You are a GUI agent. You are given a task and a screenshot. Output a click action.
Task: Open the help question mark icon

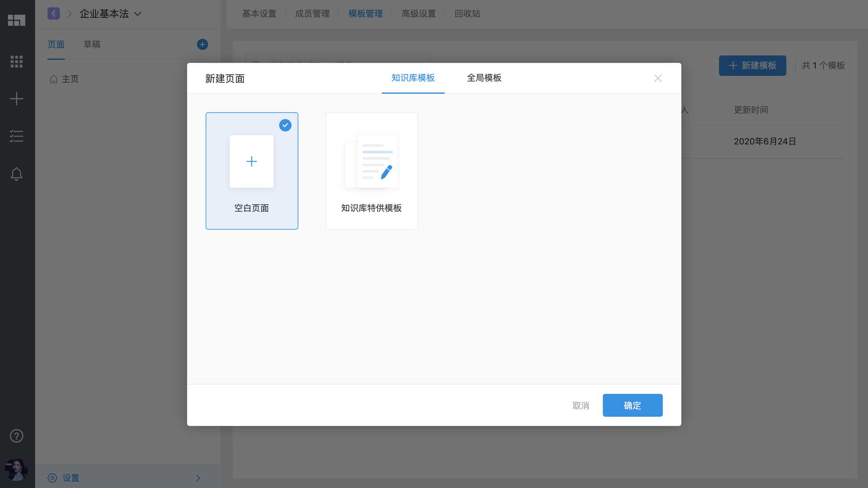[16, 436]
